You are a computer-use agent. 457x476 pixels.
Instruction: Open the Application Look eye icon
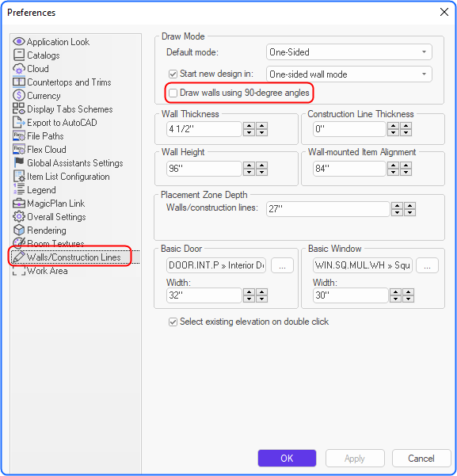19,42
